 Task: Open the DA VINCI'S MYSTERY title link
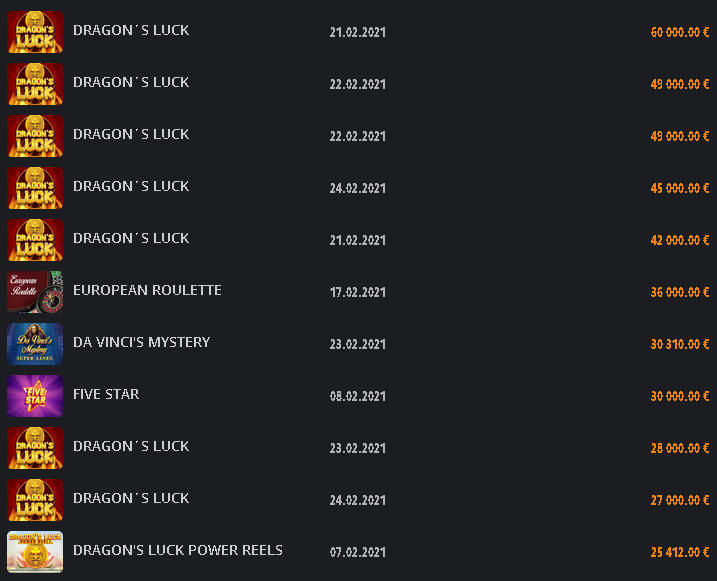pyautogui.click(x=141, y=342)
